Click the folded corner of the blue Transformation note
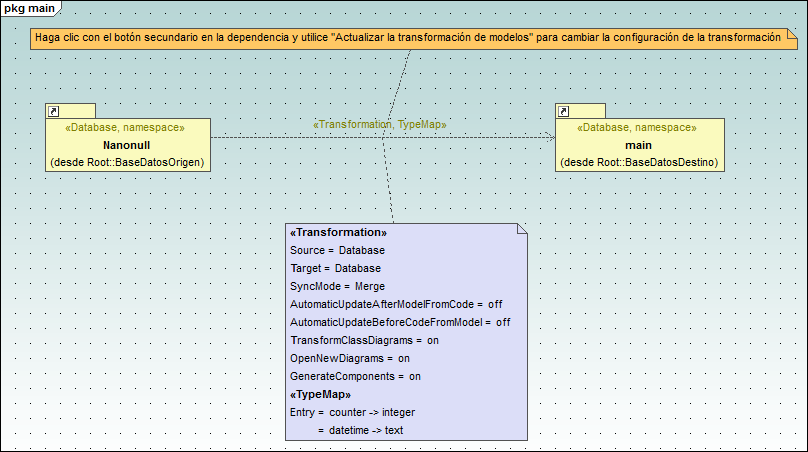 (520, 229)
